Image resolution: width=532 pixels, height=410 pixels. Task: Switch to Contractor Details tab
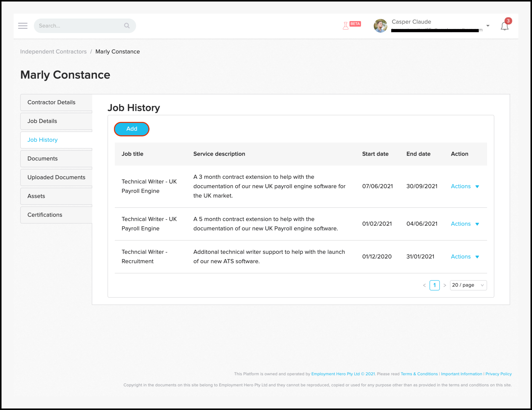[51, 102]
